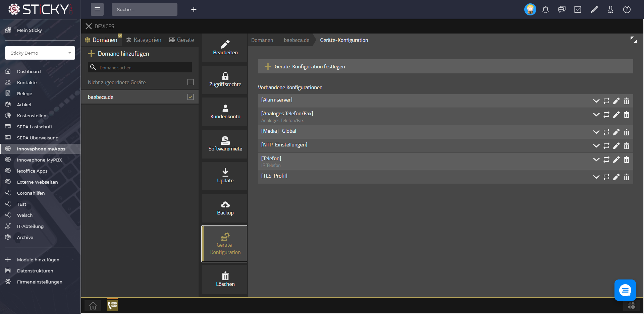The height and width of the screenshot is (314, 644).
Task: Open SEPA Lastschrift in sidebar
Action: [x=35, y=127]
